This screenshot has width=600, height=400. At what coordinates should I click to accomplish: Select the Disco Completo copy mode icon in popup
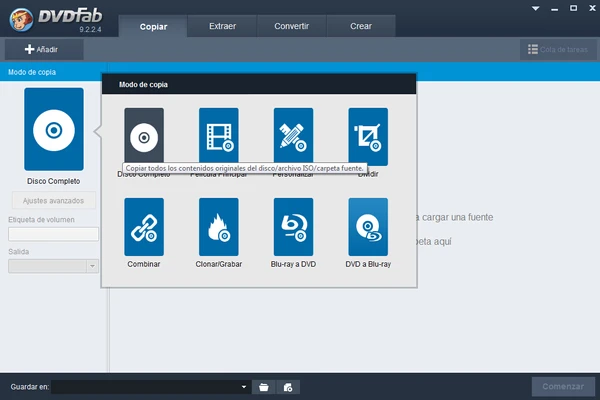point(144,136)
